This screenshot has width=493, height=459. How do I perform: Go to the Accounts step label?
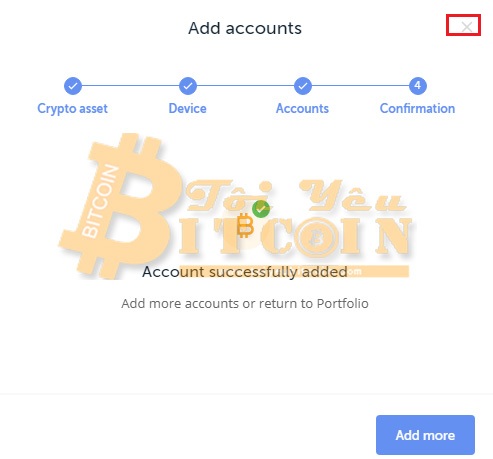[x=302, y=109]
